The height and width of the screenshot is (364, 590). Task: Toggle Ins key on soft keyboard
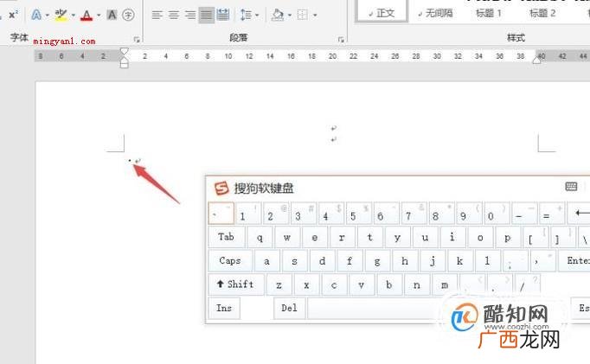click(224, 308)
